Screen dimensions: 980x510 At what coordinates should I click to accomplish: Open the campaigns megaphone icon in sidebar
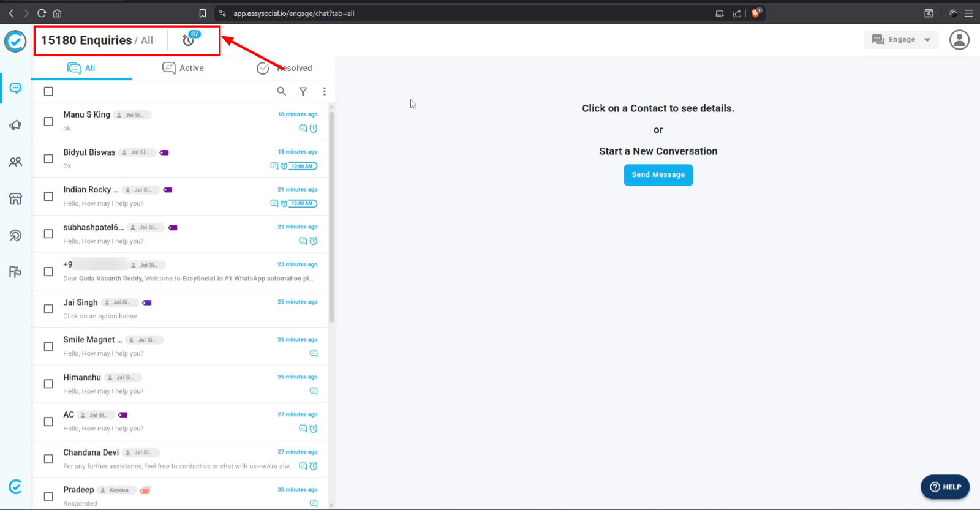15,126
